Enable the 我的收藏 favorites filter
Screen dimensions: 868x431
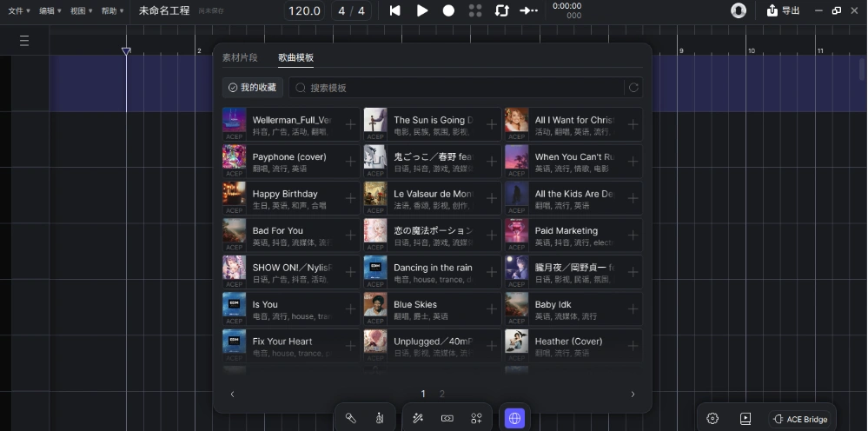(253, 88)
